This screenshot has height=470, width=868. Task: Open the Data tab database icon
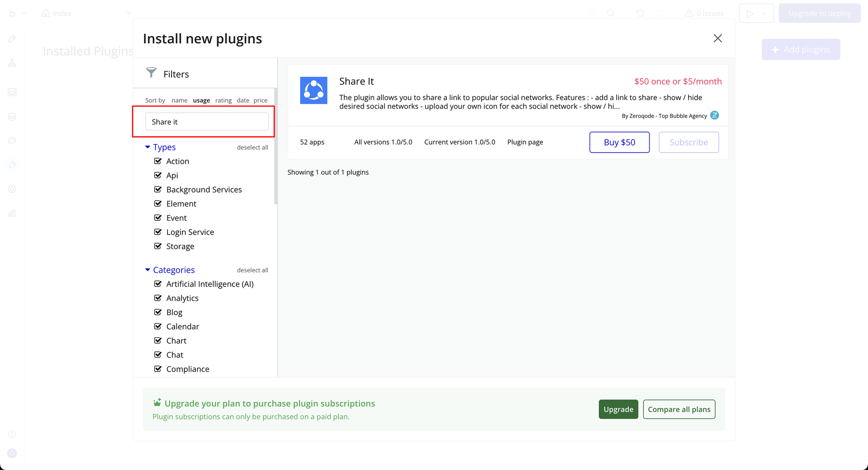pyautogui.click(x=12, y=117)
